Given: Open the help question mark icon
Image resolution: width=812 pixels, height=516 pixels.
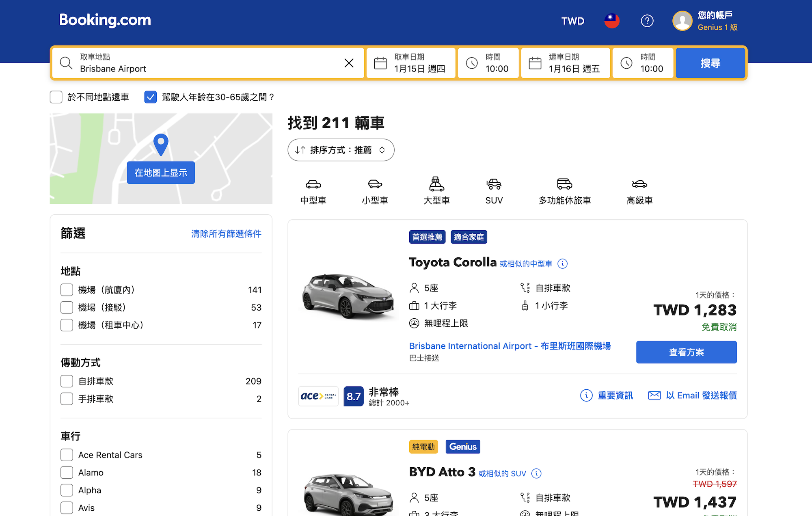Looking at the screenshot, I should [647, 21].
